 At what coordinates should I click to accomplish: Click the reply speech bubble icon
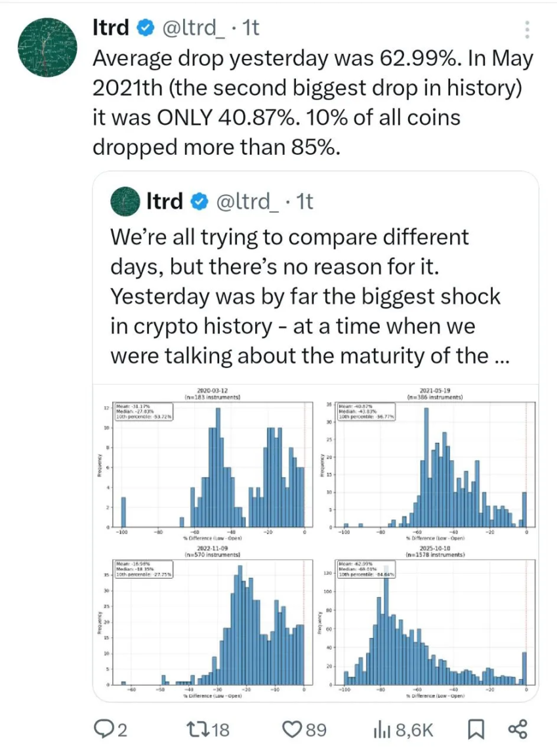106,729
